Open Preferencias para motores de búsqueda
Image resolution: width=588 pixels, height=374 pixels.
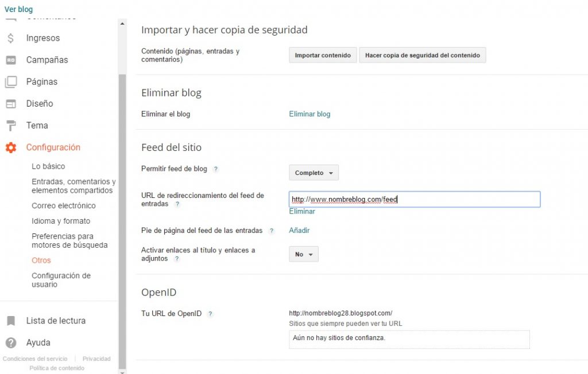69,241
